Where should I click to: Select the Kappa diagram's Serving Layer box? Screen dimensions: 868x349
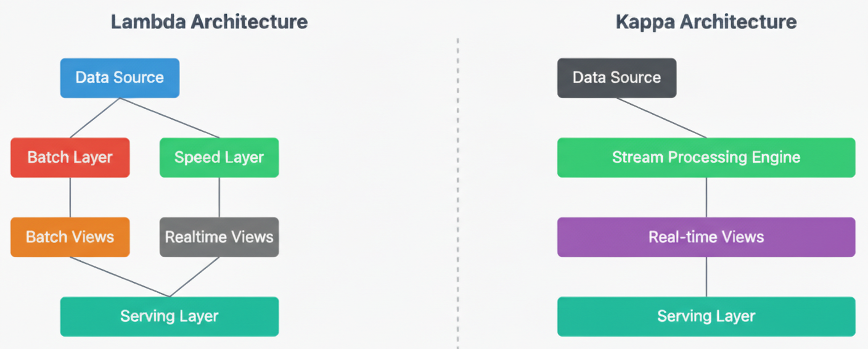coord(706,316)
